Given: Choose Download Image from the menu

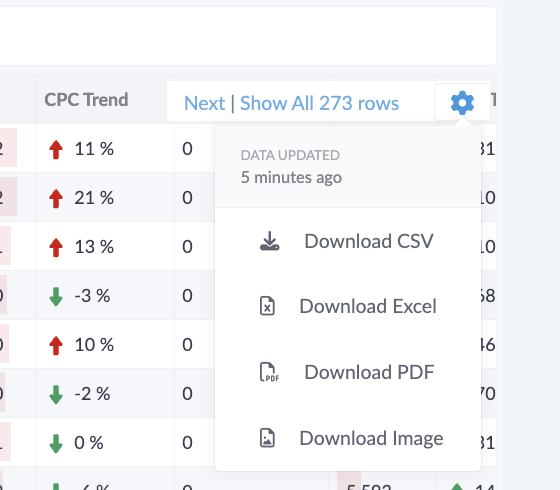Looking at the screenshot, I should tap(348, 438).
